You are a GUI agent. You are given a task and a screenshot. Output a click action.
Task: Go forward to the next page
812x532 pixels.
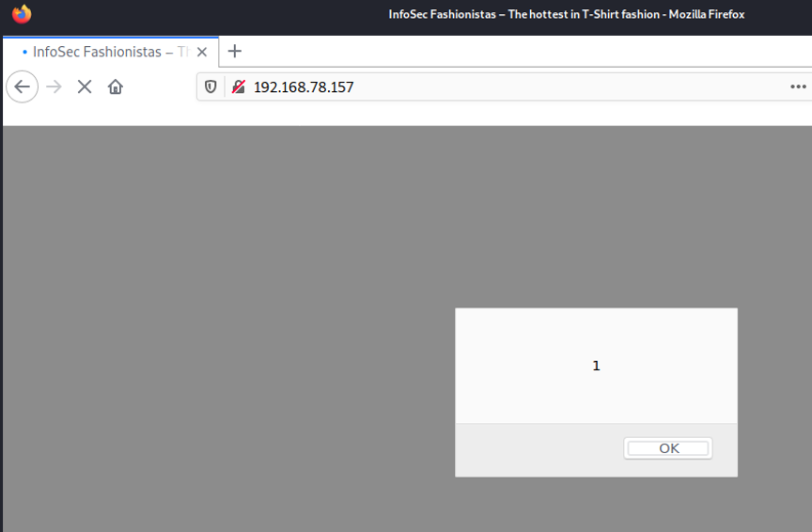coord(54,86)
